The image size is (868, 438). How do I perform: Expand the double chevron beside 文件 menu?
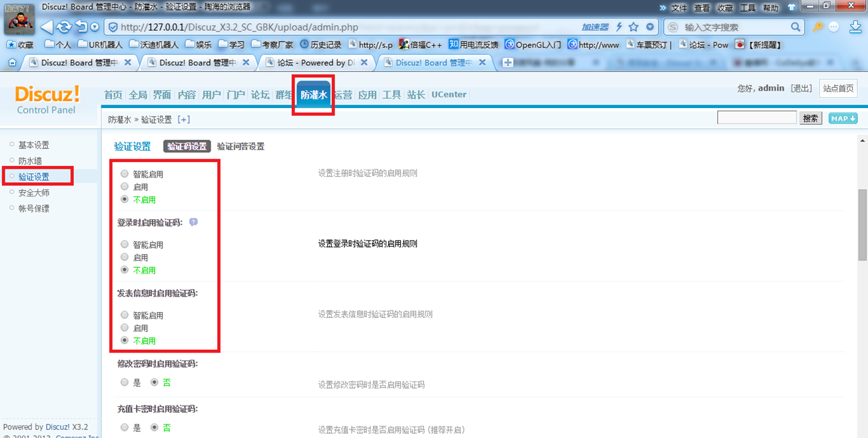click(x=663, y=8)
